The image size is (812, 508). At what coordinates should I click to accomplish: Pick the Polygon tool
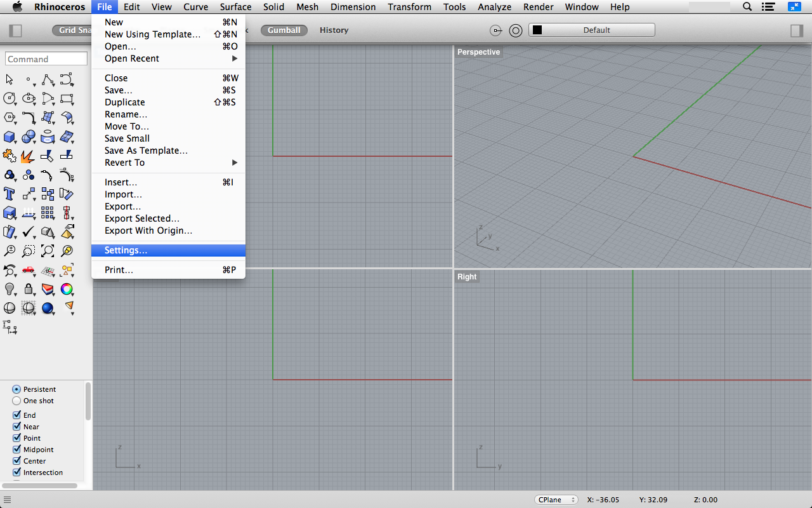click(10, 117)
